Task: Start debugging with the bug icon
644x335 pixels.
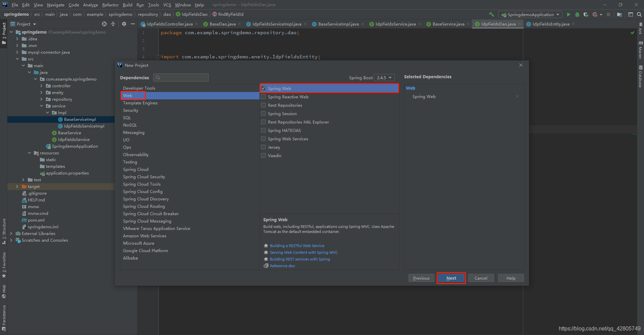Action: click(577, 14)
